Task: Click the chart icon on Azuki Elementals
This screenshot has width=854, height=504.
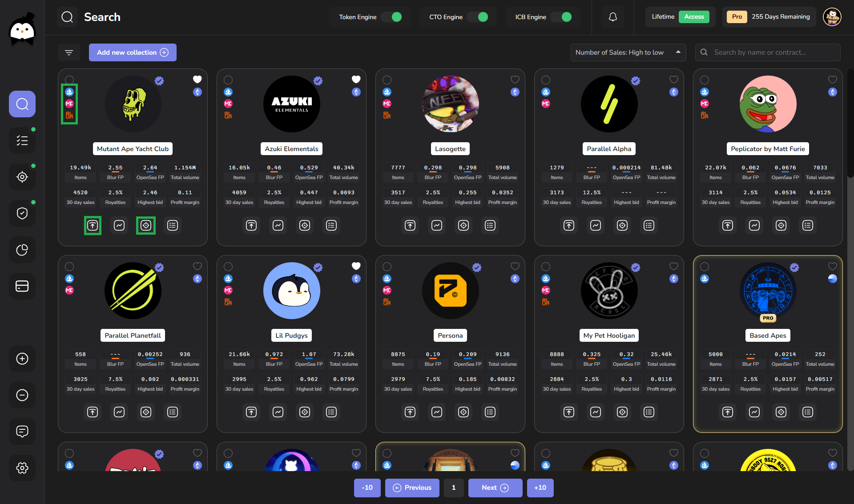Action: pyautogui.click(x=278, y=225)
